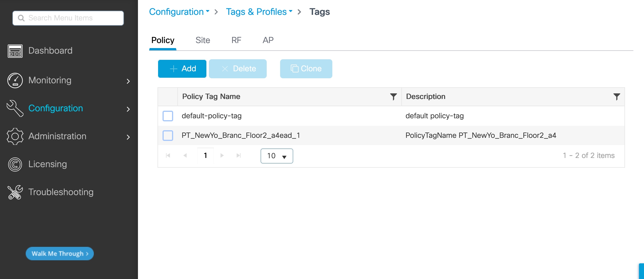
Task: Click the Search Menu Items field
Action: point(68,18)
